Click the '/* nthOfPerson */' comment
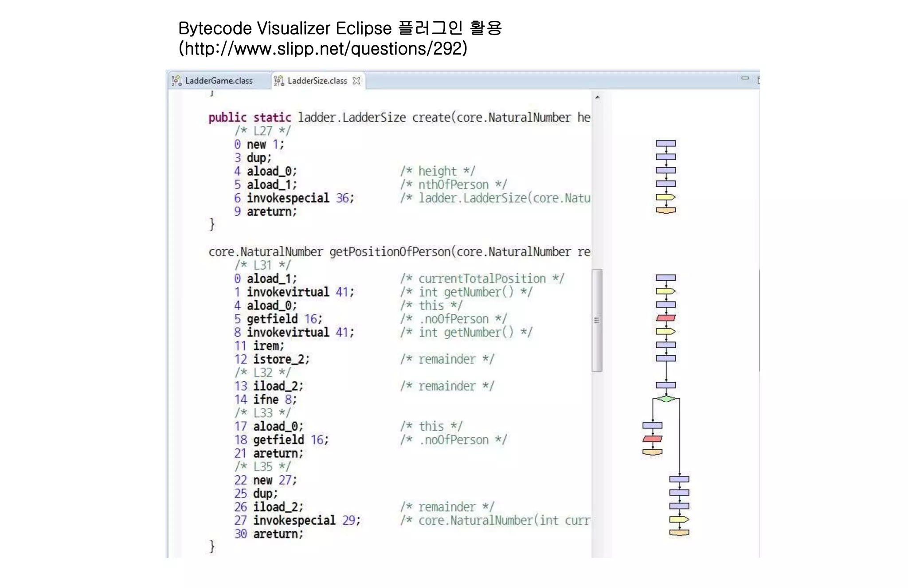 (453, 185)
